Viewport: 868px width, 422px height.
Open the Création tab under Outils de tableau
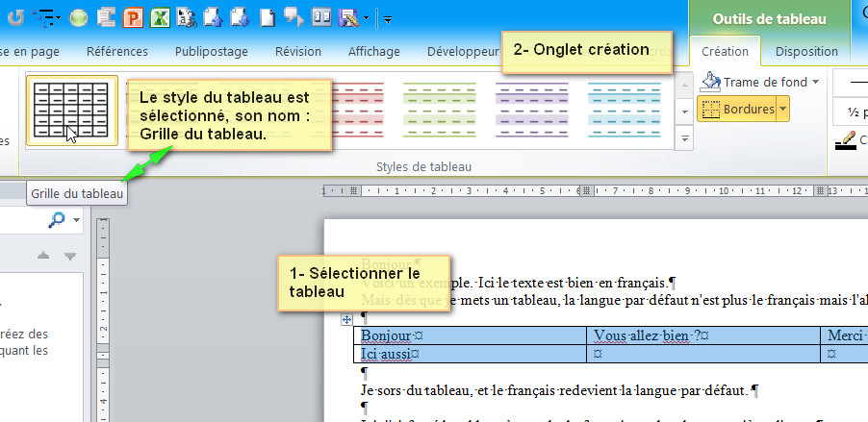point(726,52)
